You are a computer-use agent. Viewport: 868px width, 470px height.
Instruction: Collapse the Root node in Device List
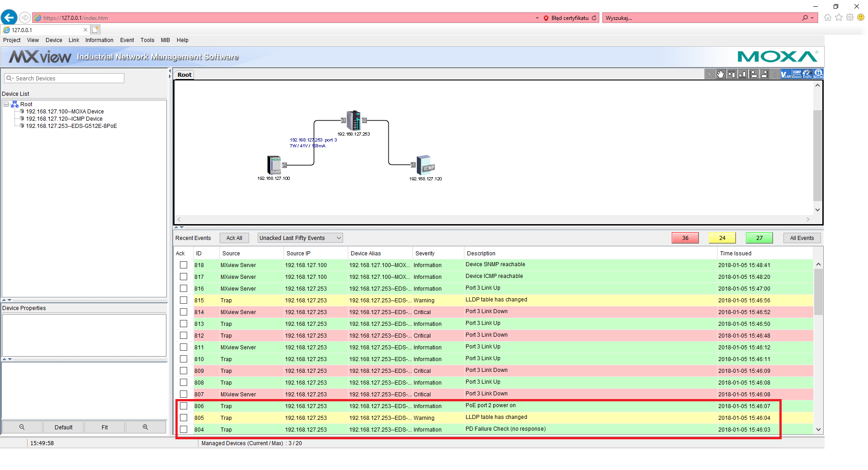tap(6, 104)
